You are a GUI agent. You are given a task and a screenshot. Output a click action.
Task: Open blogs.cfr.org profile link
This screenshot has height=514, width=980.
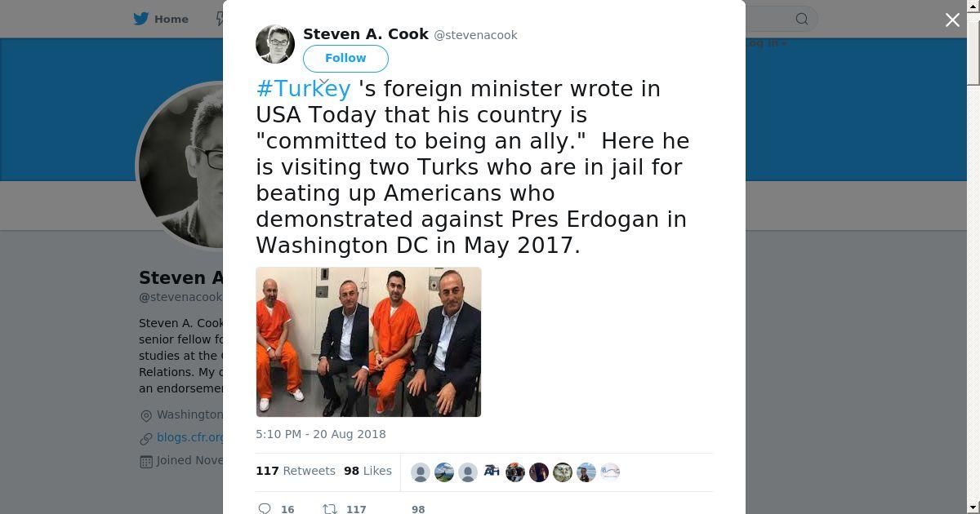pyautogui.click(x=190, y=437)
